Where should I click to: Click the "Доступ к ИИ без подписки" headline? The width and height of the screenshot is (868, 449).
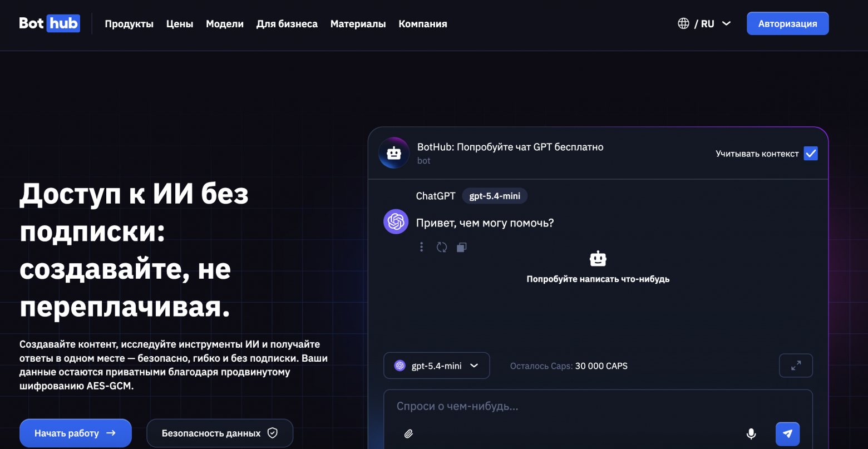point(134,213)
